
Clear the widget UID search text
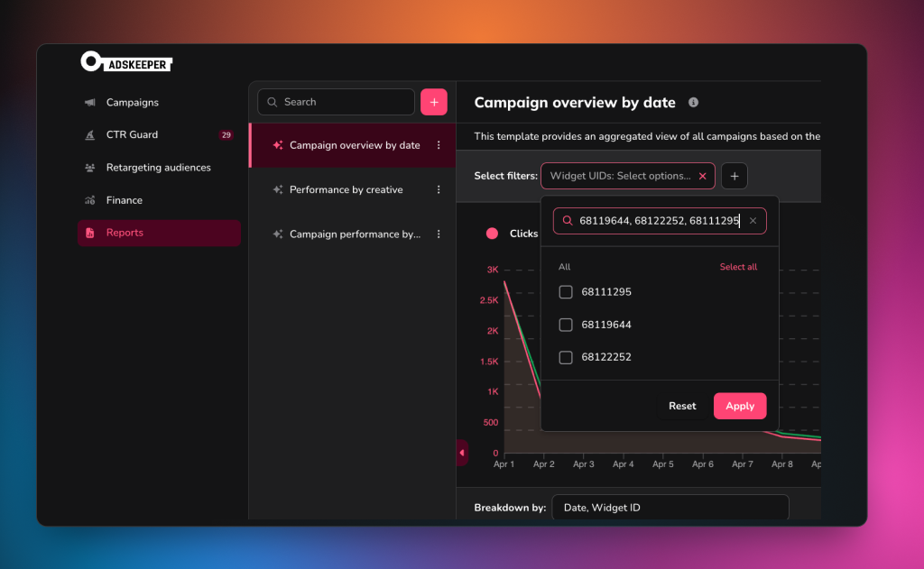tap(753, 221)
